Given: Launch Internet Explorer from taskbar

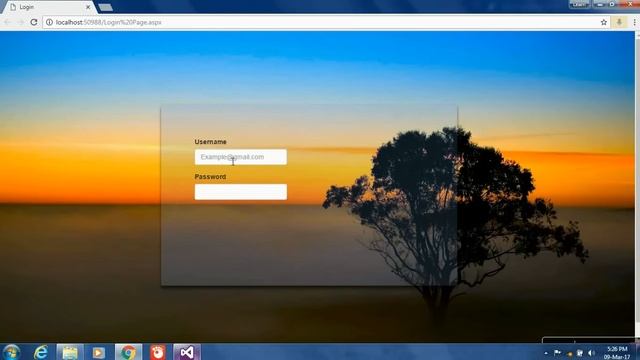Looking at the screenshot, I should [x=41, y=352].
